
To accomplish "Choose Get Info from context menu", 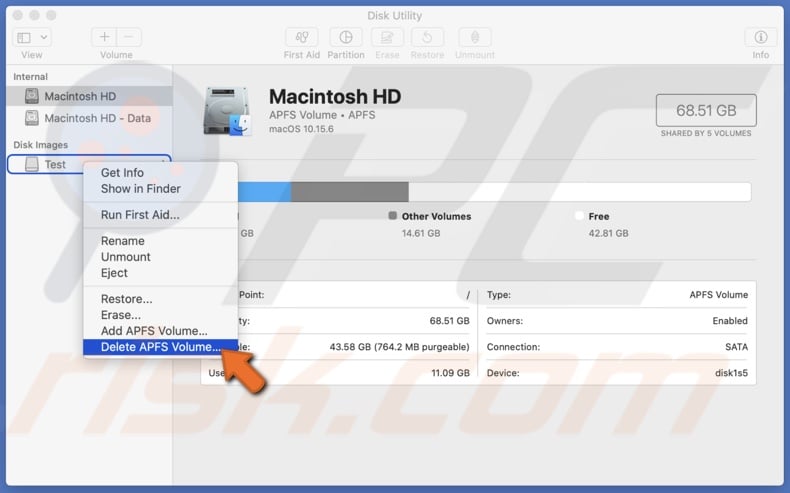I will coord(160,173).
